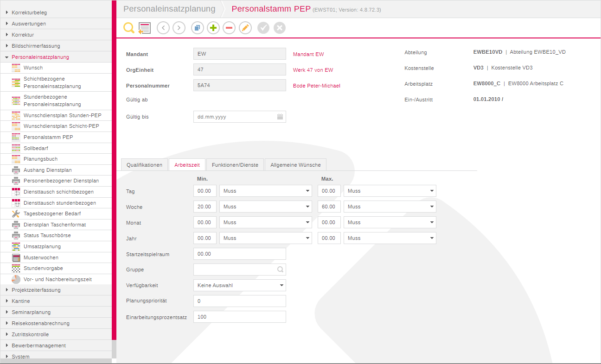The width and height of the screenshot is (601, 364).
Task: Go to next record arrow button
Action: (x=179, y=28)
